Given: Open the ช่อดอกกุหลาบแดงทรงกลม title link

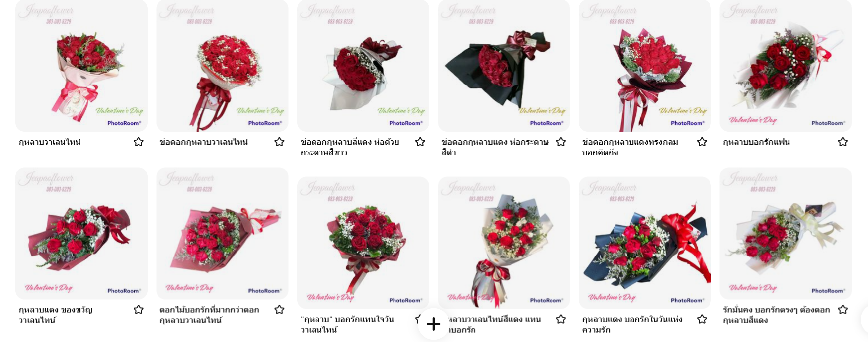Looking at the screenshot, I should [630, 147].
